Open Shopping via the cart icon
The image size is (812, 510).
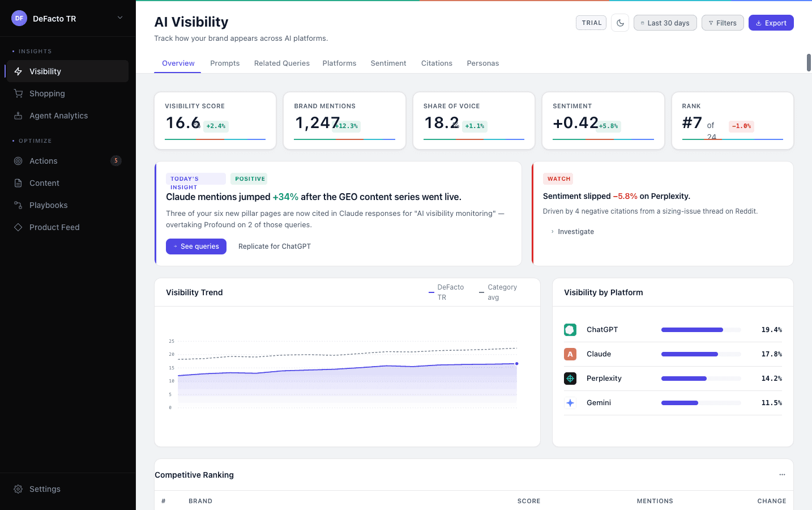click(19, 93)
